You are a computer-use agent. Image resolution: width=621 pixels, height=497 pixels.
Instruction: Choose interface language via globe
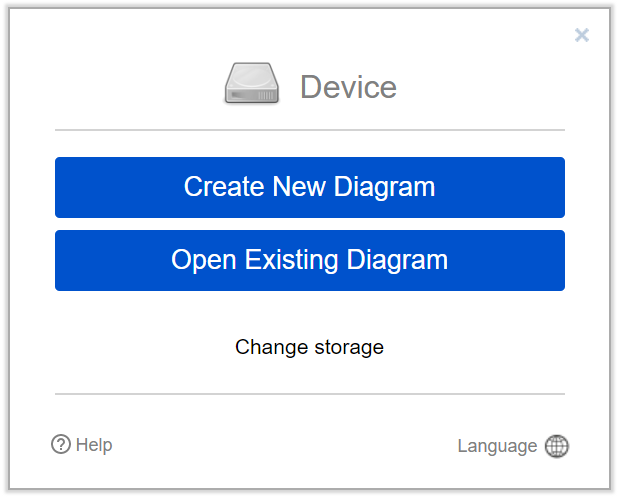(556, 446)
